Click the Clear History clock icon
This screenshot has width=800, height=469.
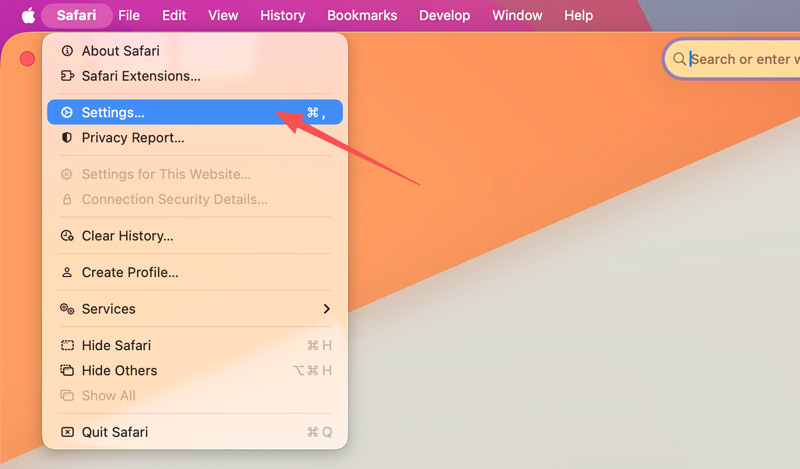click(x=67, y=236)
